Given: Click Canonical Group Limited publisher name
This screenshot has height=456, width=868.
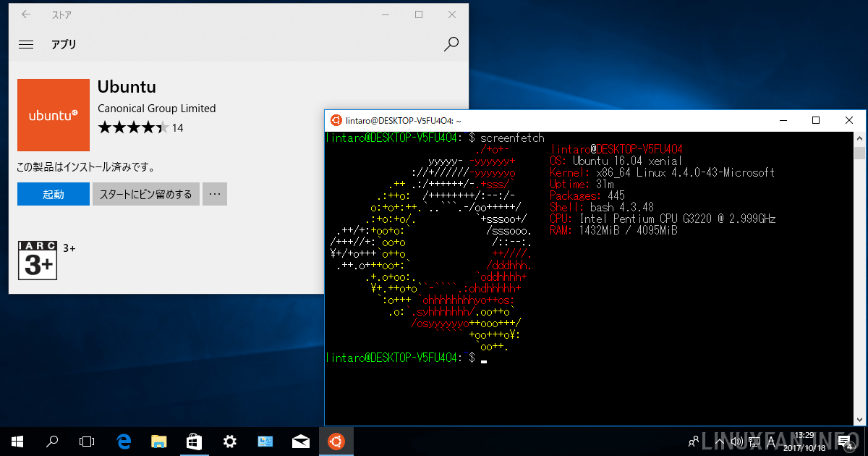Looking at the screenshot, I should tap(157, 109).
